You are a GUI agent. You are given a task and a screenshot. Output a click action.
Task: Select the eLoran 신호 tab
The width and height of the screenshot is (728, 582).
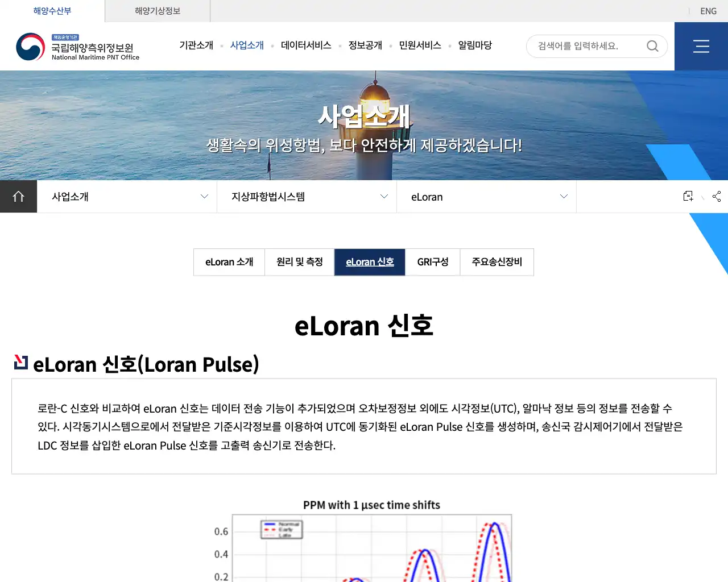point(370,262)
